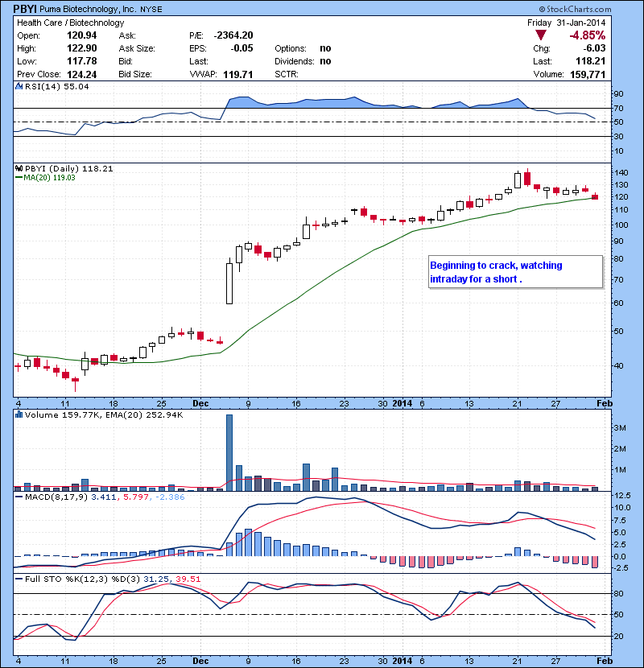Click the volume bars icon beside Volume label
The height and width of the screenshot is (668, 644).
click(19, 414)
